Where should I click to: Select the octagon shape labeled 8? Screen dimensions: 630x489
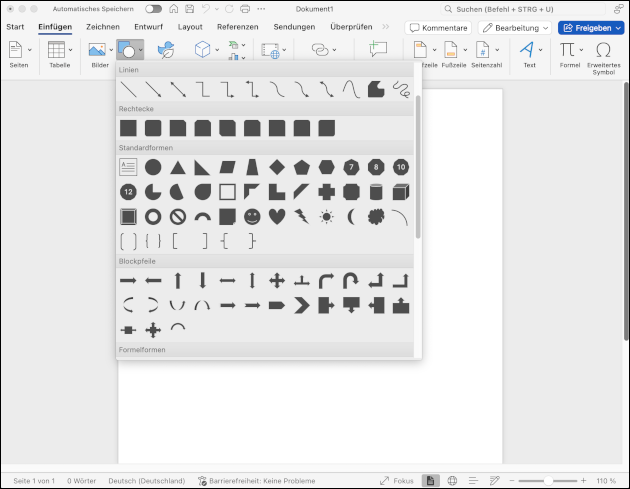[376, 167]
